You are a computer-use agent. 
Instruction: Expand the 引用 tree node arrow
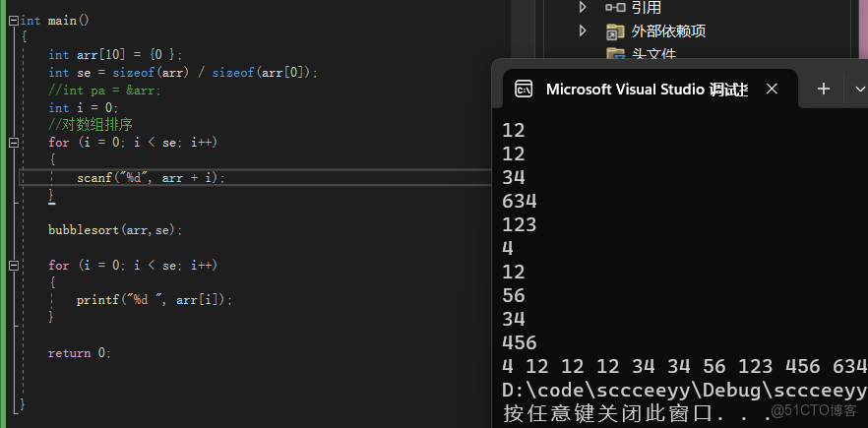pos(584,7)
